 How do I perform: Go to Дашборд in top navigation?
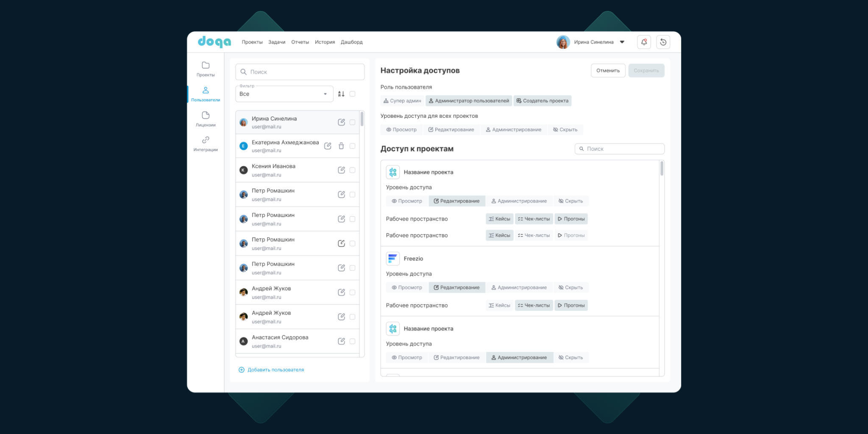351,42
